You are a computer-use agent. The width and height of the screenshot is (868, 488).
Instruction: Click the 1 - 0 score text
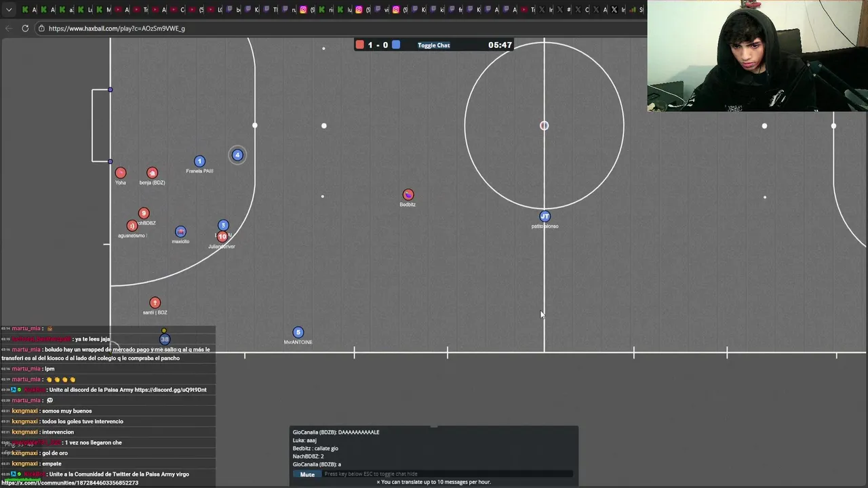point(378,45)
